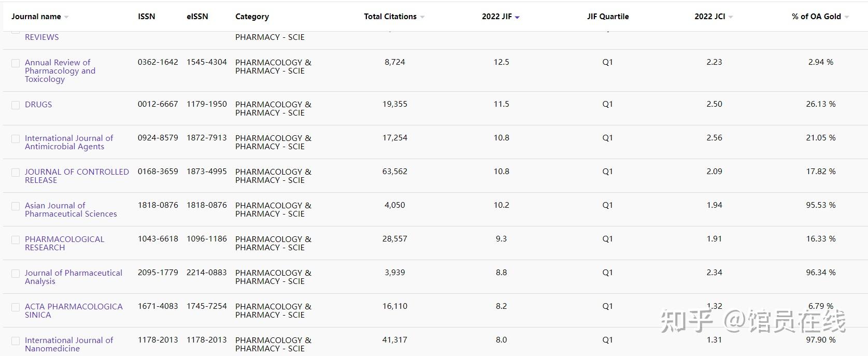
Task: Click the Total Citations column header text
Action: [390, 17]
